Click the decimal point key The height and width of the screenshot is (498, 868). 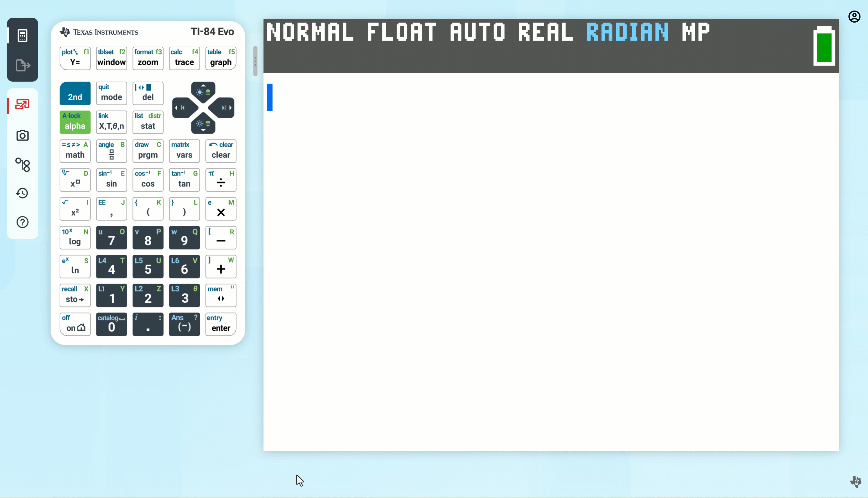pos(148,324)
